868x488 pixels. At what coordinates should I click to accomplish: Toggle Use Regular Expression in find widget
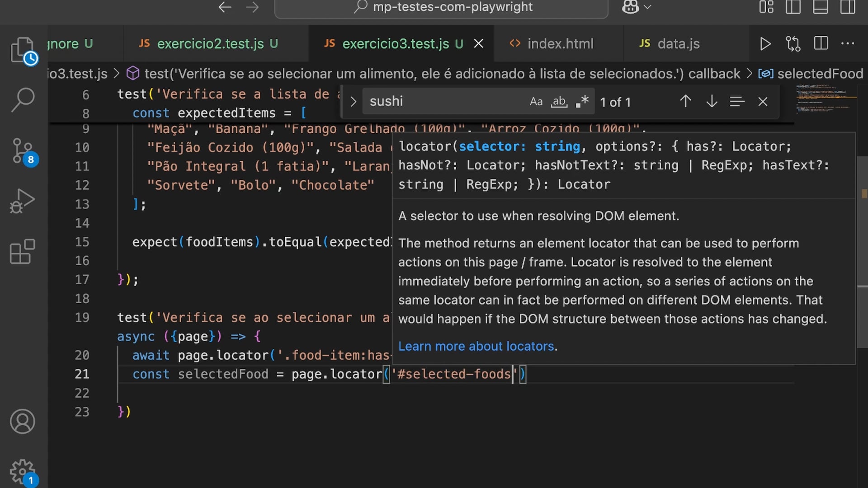(582, 102)
